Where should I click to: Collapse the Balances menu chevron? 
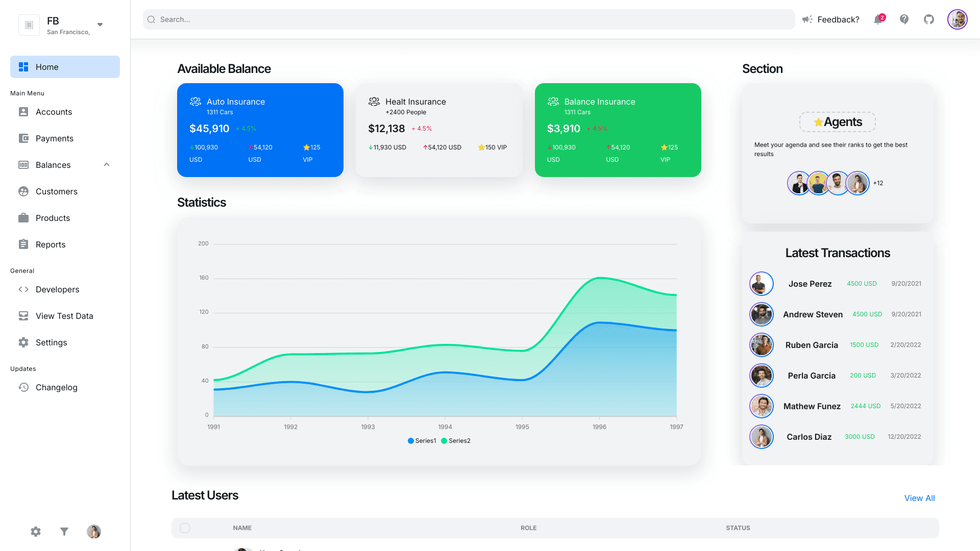click(107, 165)
